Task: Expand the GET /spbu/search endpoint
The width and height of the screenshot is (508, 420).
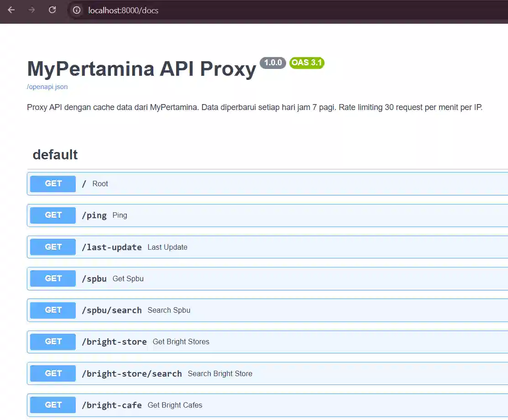Action: click(x=267, y=310)
